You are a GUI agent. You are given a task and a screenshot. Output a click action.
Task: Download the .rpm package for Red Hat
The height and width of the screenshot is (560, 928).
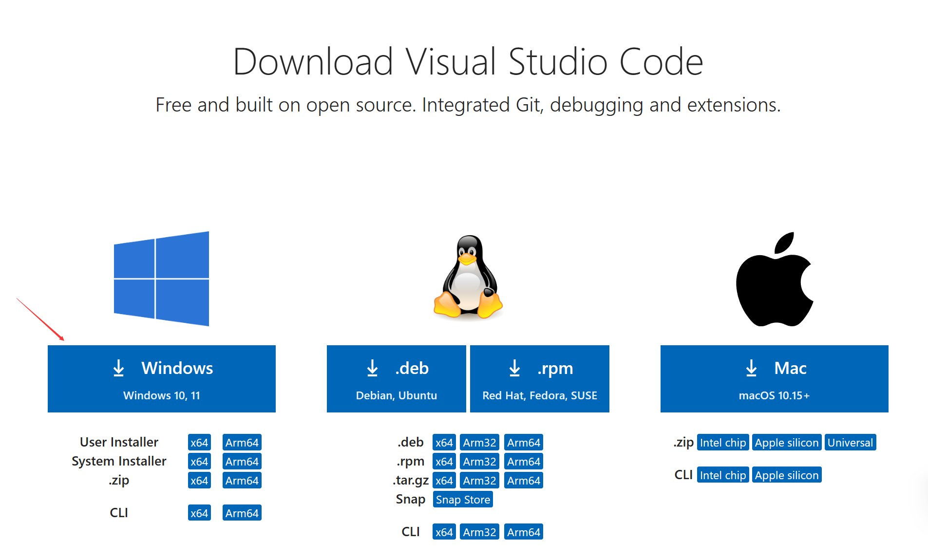[x=540, y=379]
